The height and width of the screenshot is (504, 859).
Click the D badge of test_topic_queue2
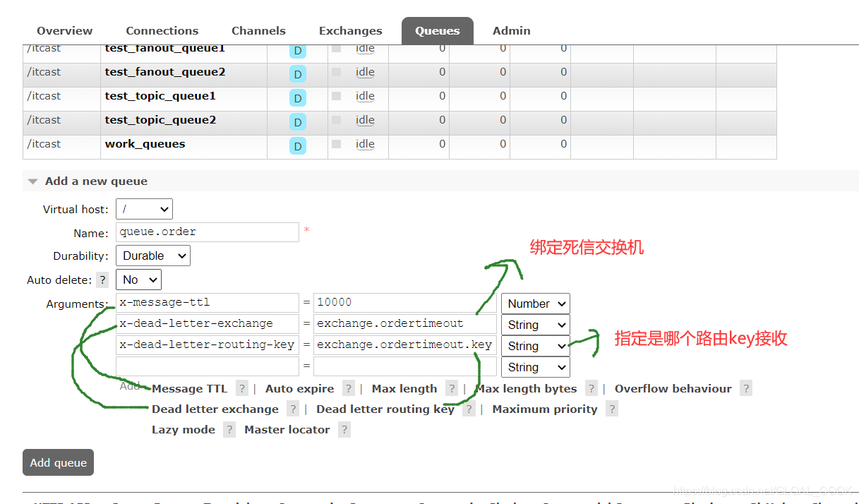(x=297, y=122)
